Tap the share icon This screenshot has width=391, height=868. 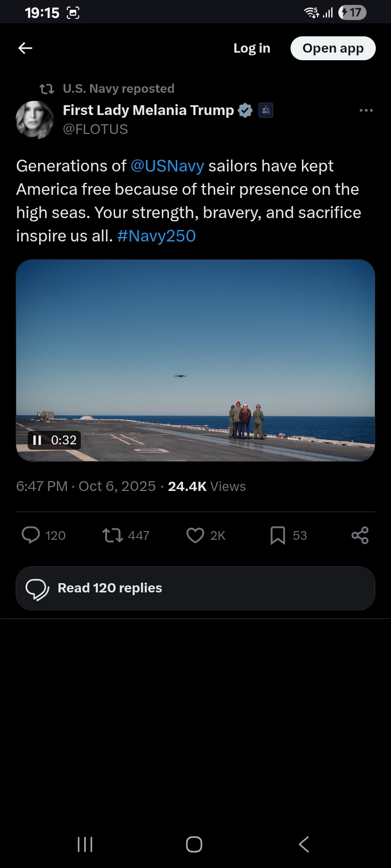pyautogui.click(x=360, y=535)
